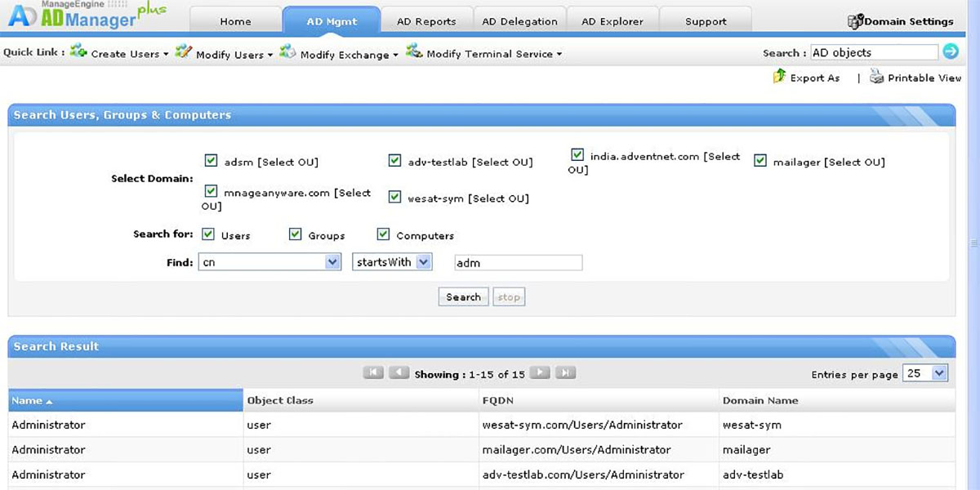The height and width of the screenshot is (490, 980).
Task: Click the Domain Settings icon
Action: coord(856,20)
